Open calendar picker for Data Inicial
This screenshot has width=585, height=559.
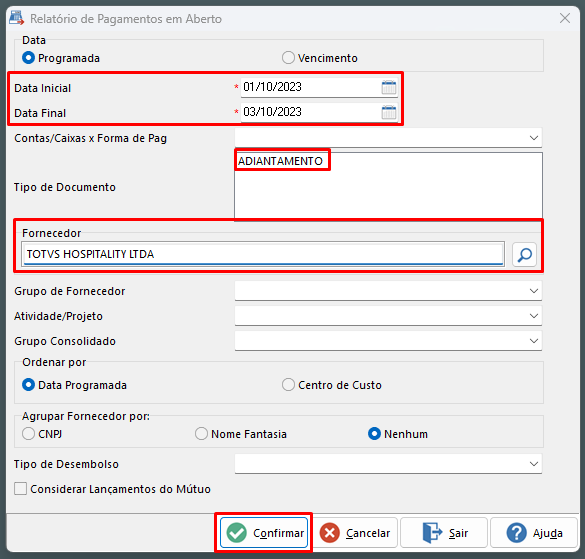coord(389,87)
